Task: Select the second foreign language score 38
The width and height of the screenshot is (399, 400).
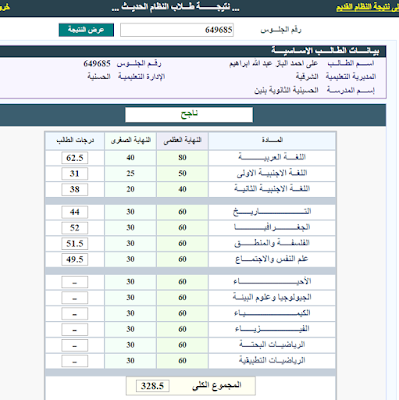Action: [75, 189]
